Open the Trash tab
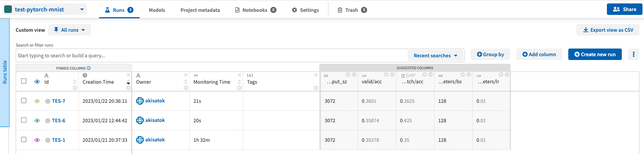This screenshot has width=644, height=154. [x=352, y=10]
